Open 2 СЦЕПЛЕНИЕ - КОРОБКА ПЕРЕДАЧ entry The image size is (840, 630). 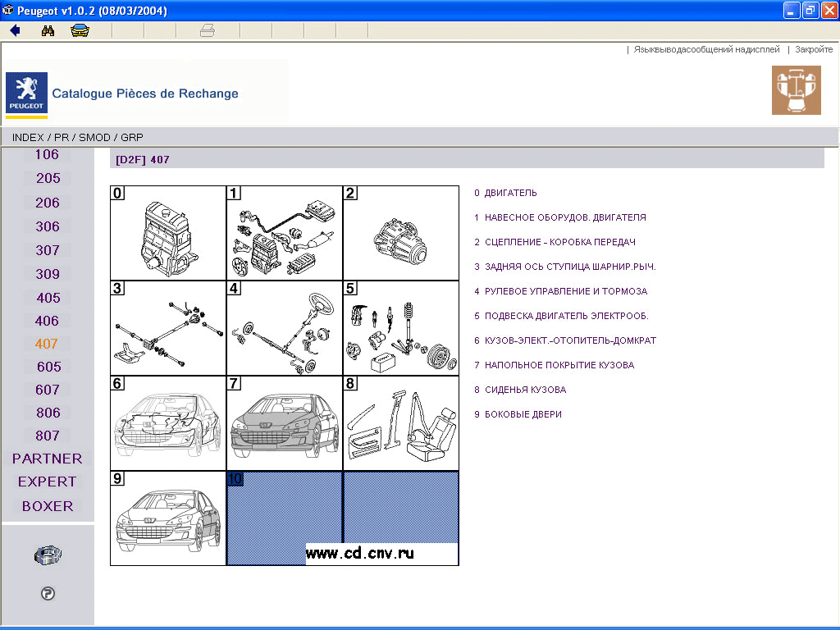[x=555, y=242]
